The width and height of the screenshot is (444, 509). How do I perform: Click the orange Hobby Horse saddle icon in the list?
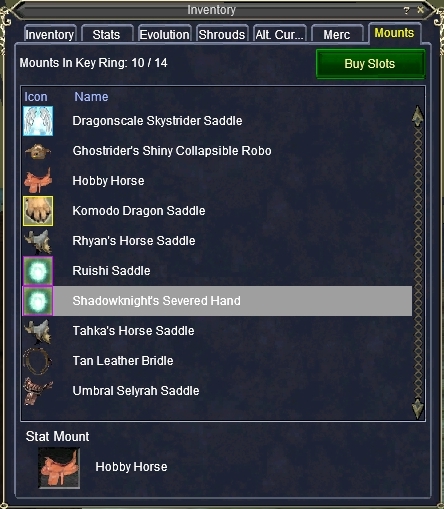pyautogui.click(x=38, y=181)
